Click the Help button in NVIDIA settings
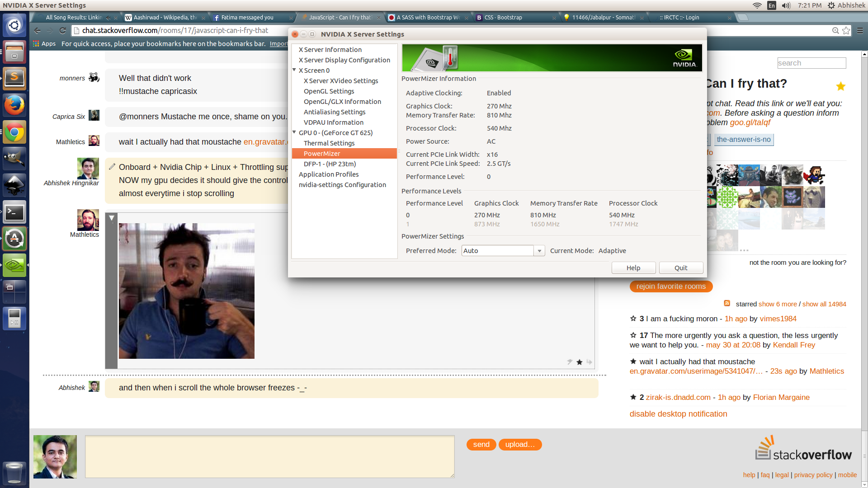This screenshot has width=868, height=488. point(633,267)
